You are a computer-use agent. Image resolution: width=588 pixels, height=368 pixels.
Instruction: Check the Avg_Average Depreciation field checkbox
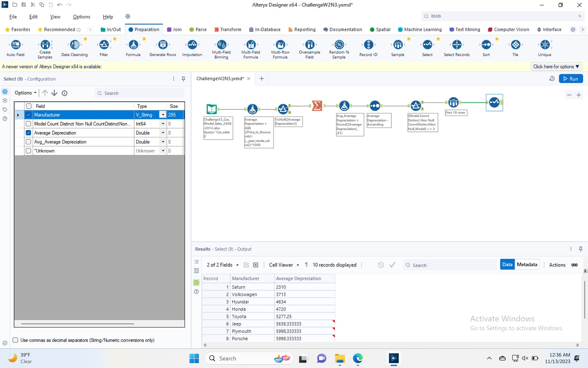[28, 142]
